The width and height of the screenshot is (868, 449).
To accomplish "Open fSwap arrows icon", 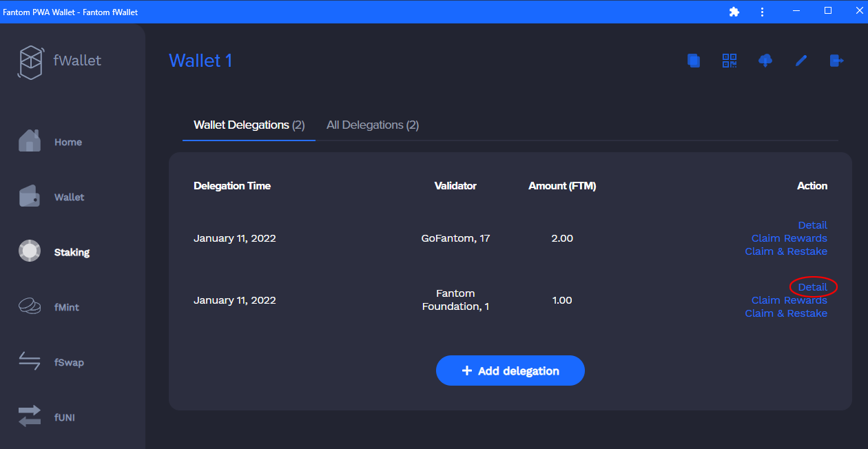I will (x=30, y=362).
